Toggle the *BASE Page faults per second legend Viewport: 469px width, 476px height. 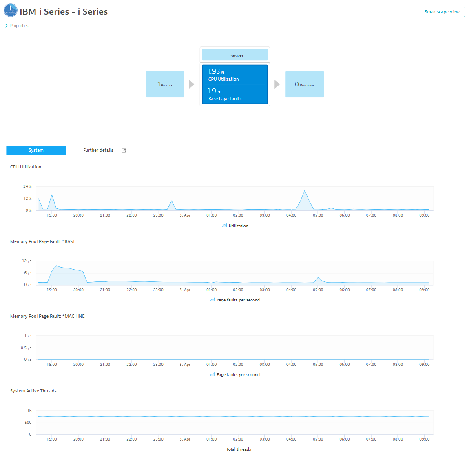click(x=235, y=300)
